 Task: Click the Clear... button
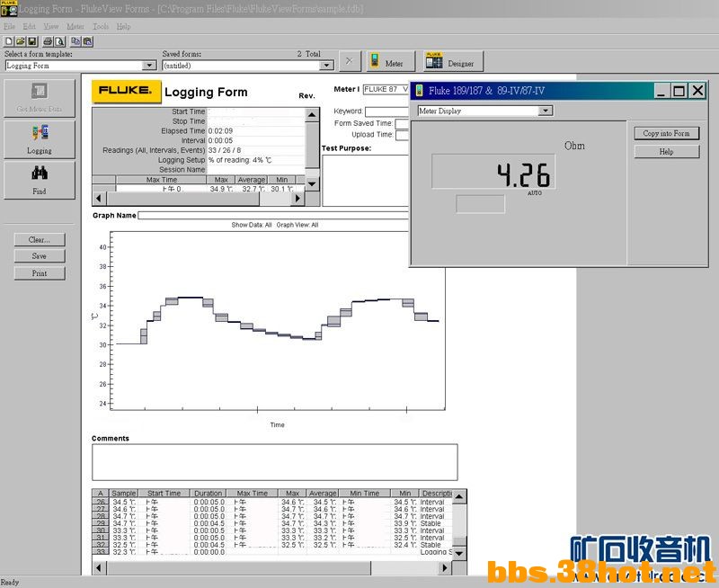pyautogui.click(x=40, y=239)
